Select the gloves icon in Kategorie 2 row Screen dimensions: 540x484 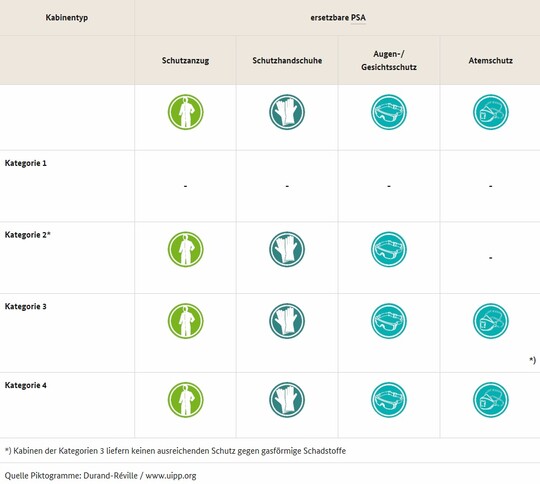click(287, 249)
